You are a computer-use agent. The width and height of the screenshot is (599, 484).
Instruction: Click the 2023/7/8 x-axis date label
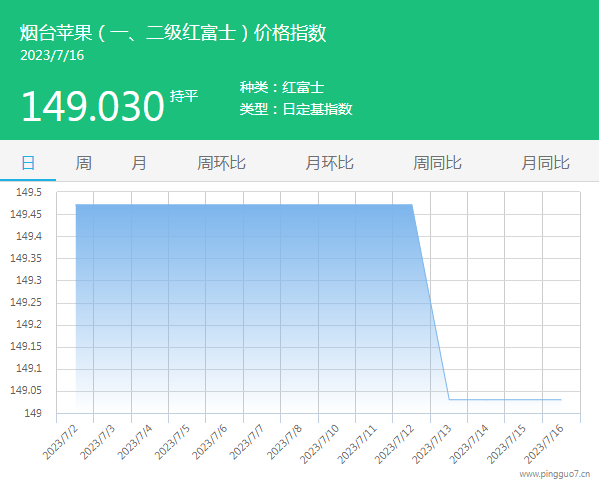(284, 442)
